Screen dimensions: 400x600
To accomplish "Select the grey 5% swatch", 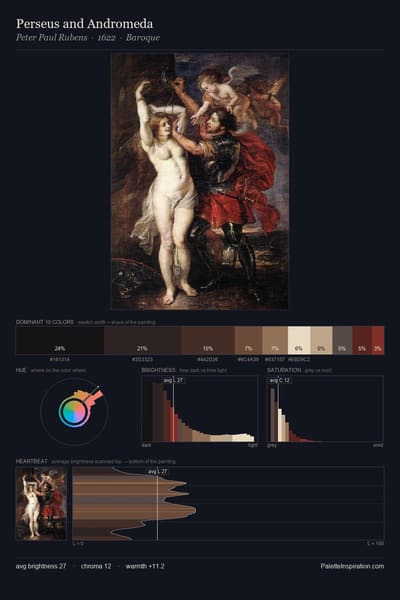I will click(342, 340).
